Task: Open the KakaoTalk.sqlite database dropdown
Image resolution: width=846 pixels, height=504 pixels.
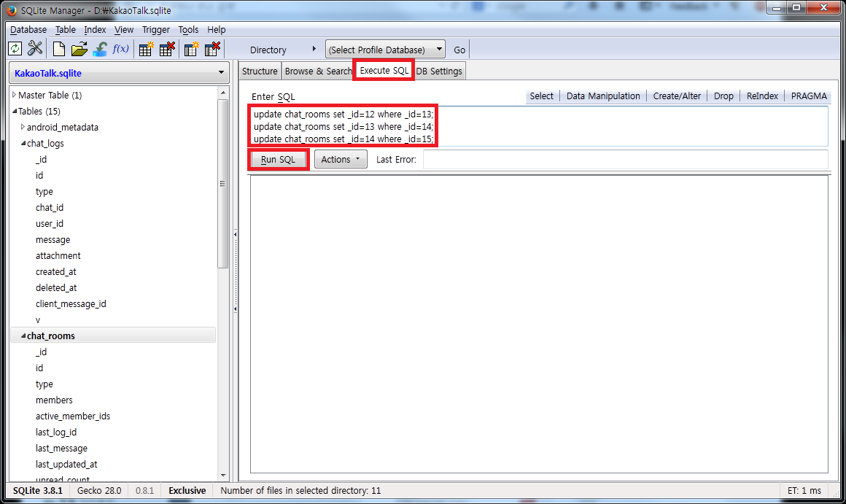Action: (x=120, y=73)
